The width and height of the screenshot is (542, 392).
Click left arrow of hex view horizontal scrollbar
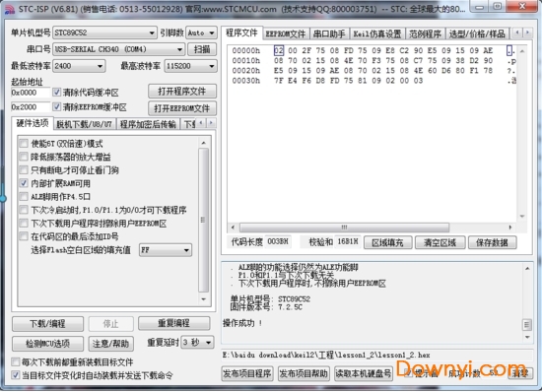[x=233, y=228]
